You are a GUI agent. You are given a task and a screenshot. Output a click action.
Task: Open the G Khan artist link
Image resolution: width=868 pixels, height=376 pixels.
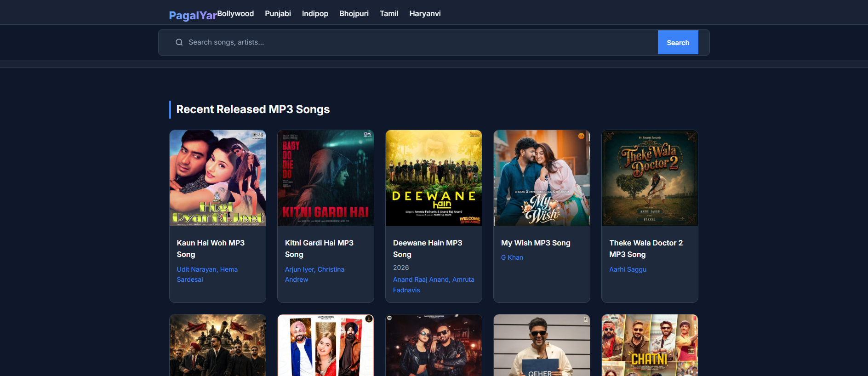pyautogui.click(x=512, y=257)
